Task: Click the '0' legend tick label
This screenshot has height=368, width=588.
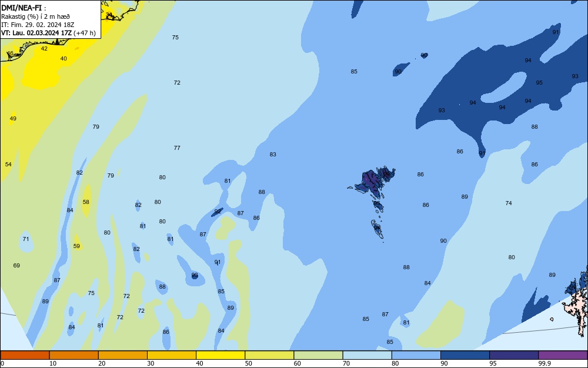Action: [2, 363]
